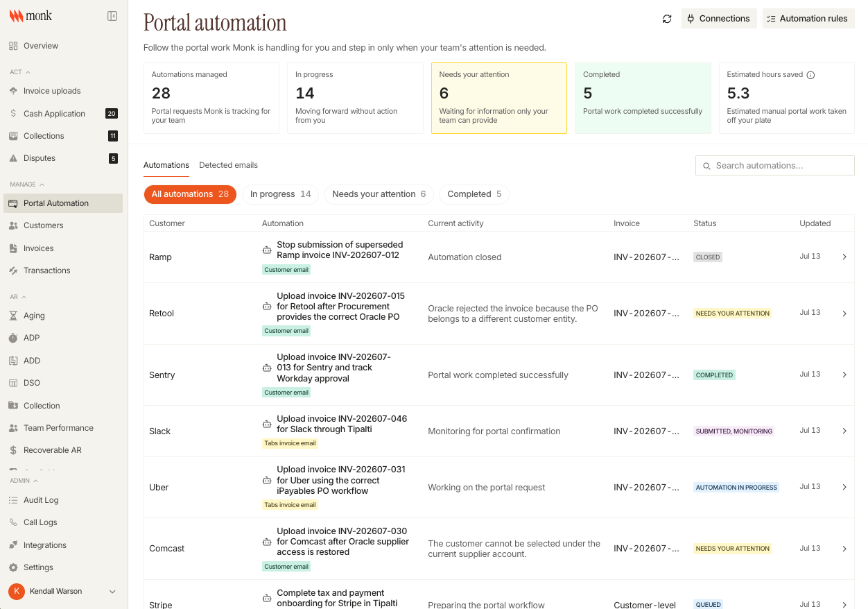Open the Invoice uploads cloud icon
Viewport: 868px width, 609px height.
point(13,91)
